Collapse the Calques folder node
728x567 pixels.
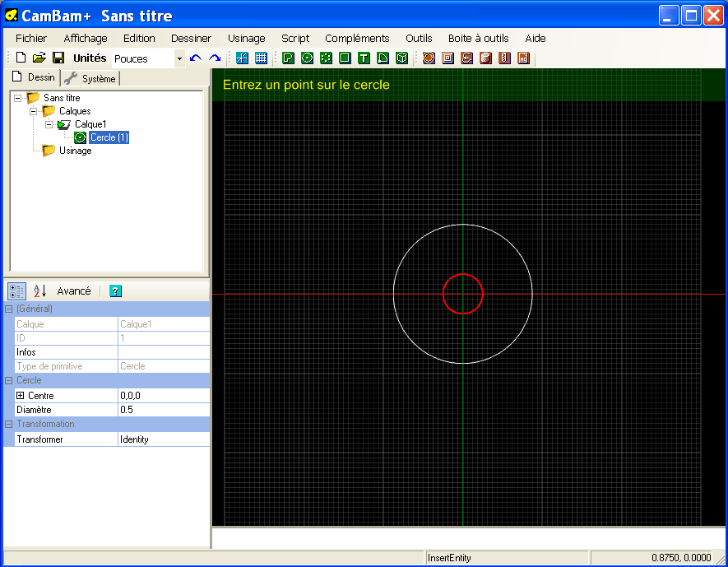pos(34,111)
